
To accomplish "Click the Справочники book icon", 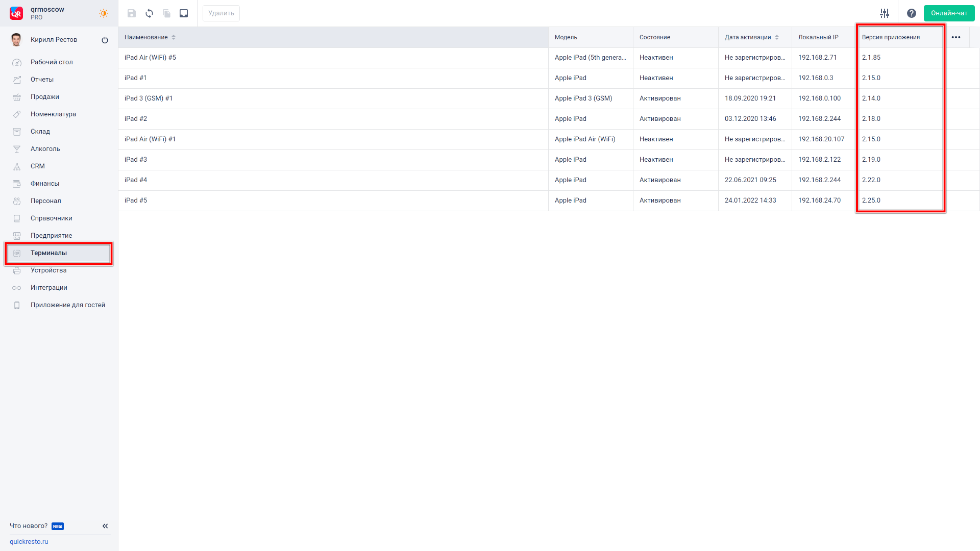I will click(x=17, y=218).
